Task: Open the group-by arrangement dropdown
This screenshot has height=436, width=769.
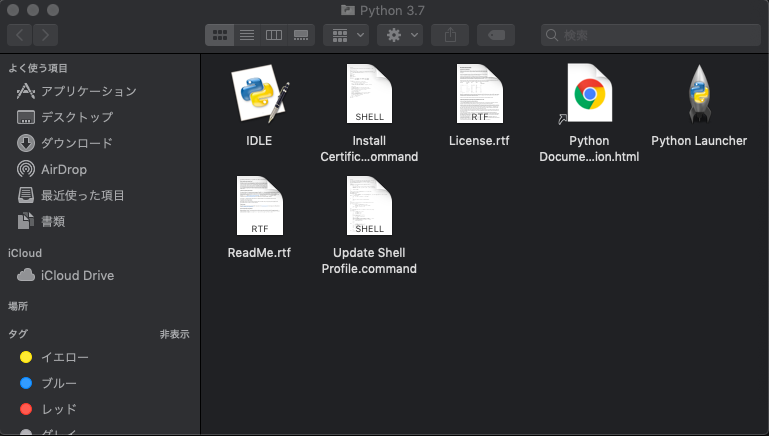Action: coord(346,35)
